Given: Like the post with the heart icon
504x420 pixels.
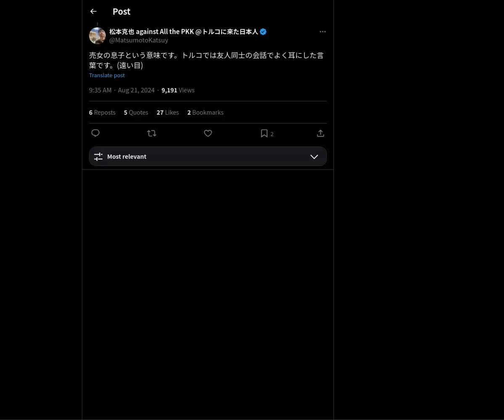Looking at the screenshot, I should coord(208,133).
